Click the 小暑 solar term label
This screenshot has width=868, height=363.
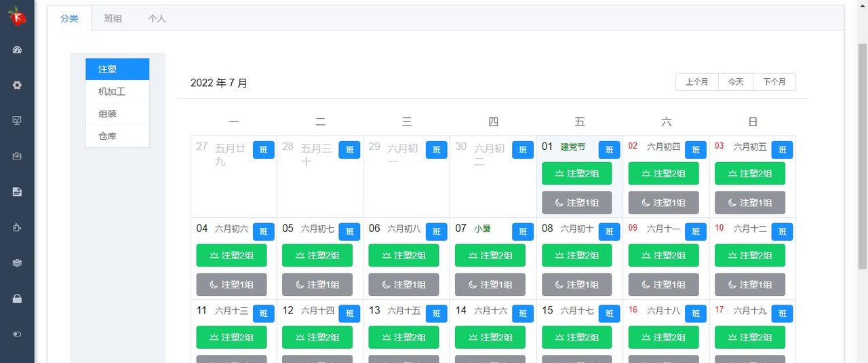[x=482, y=229]
